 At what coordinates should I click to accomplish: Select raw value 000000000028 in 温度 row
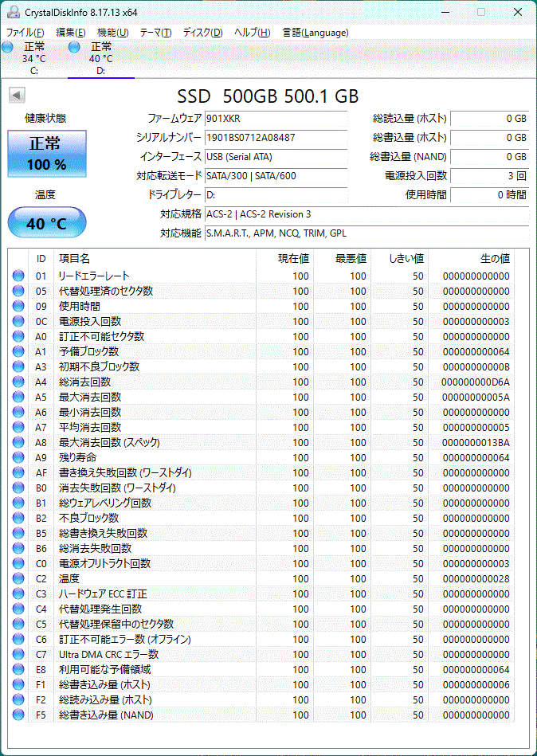476,578
